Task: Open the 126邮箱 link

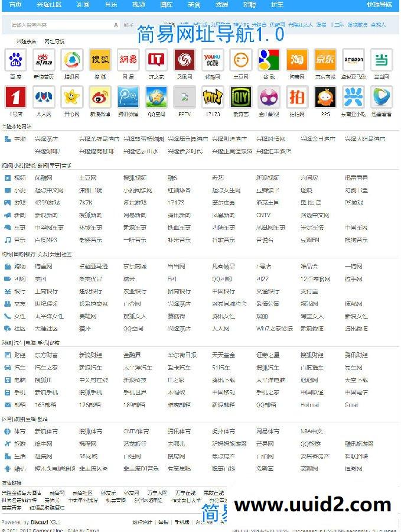Action: pyautogui.click(x=90, y=405)
